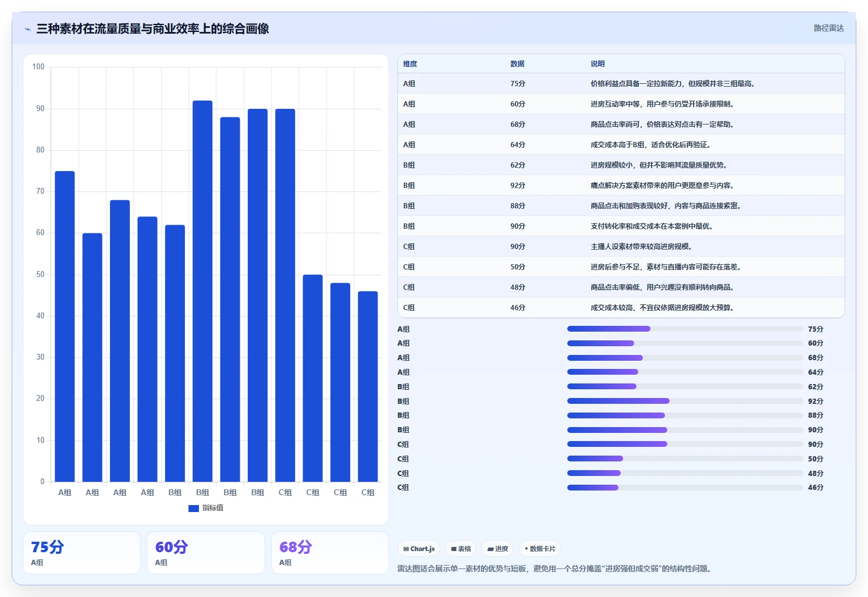Image resolution: width=868 pixels, height=597 pixels.
Task: Click the 62分 cell in the table
Action: 518,165
